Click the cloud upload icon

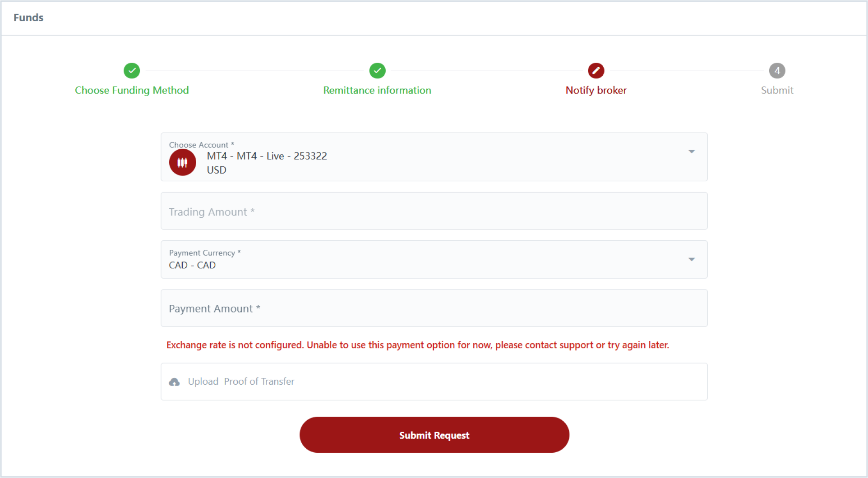click(174, 382)
